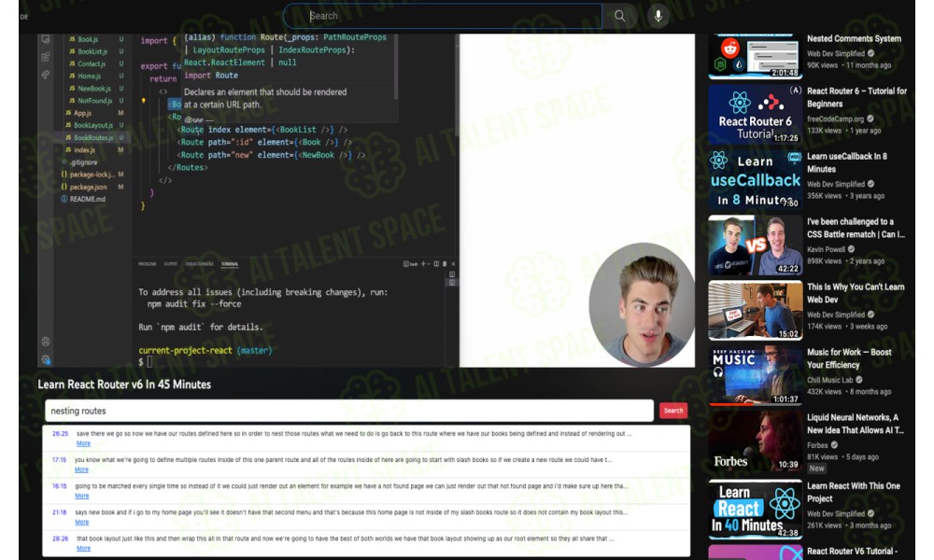This screenshot has width=934, height=560.
Task: Open 'React Router 6 – Tutorial for Beginners' title
Action: point(856,97)
